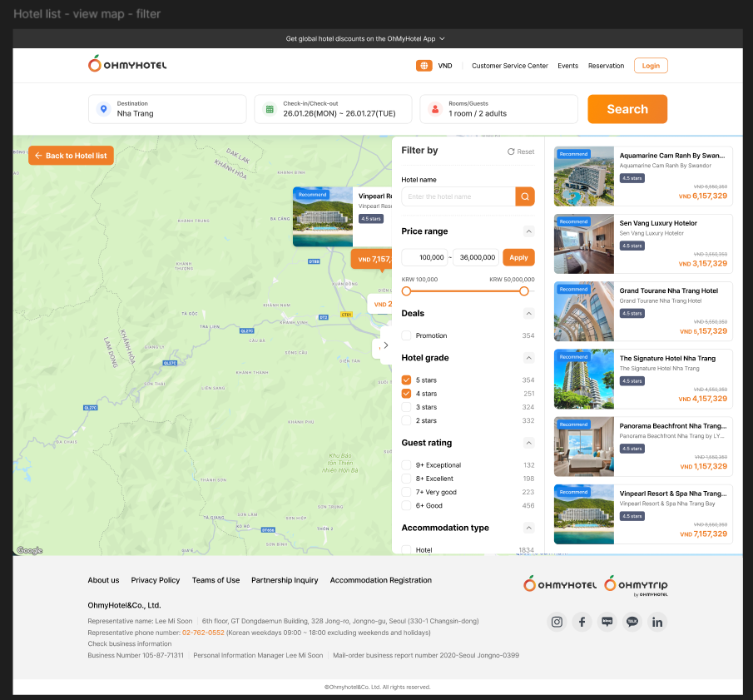Open the Grand Tourane Nha Trang Hotel card

(643, 311)
